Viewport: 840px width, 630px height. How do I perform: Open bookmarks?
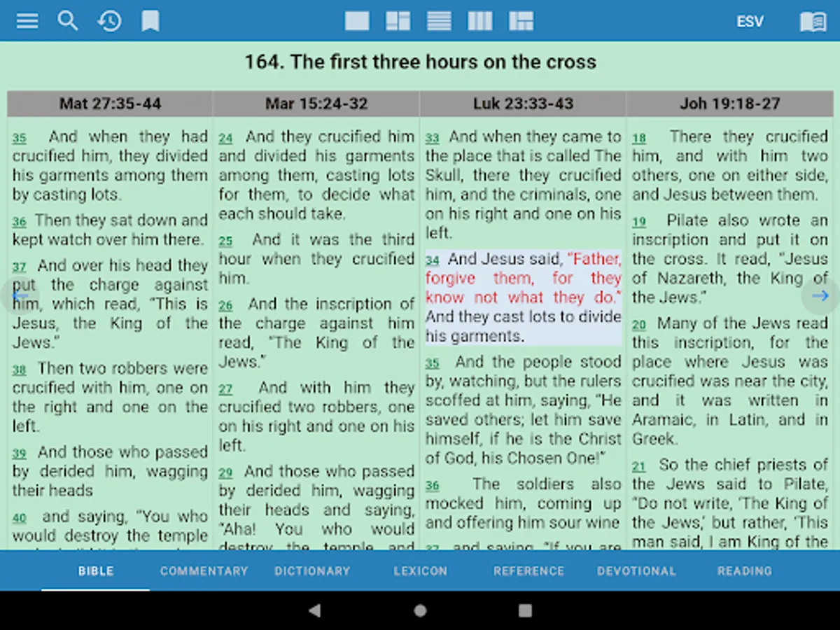[x=150, y=21]
